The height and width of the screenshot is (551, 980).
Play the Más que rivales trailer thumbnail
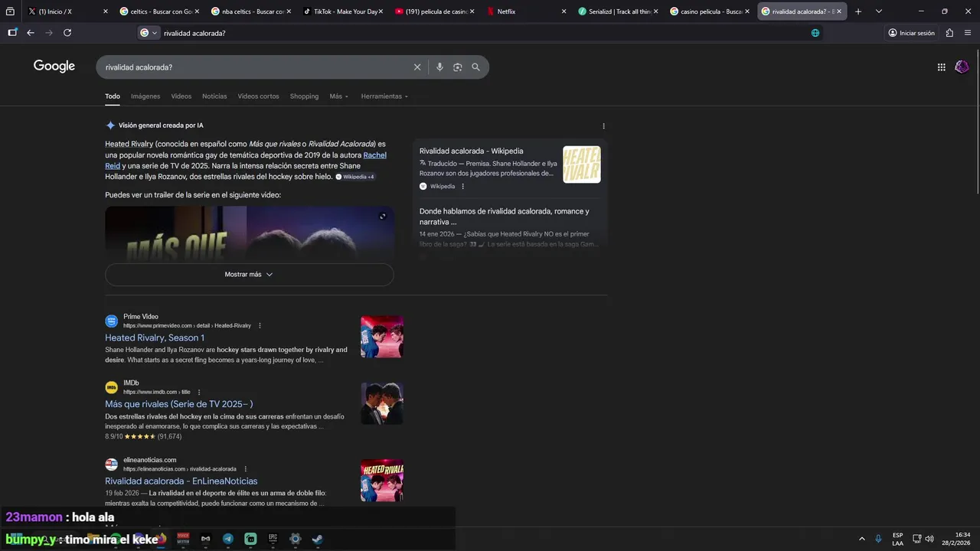coord(250,234)
